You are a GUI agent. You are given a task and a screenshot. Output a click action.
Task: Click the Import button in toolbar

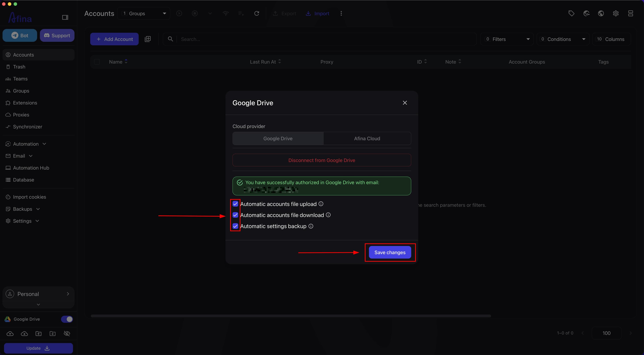(x=317, y=14)
